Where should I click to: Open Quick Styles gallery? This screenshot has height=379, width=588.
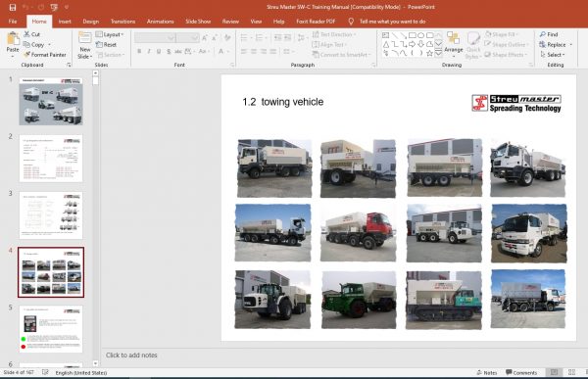pyautogui.click(x=473, y=45)
